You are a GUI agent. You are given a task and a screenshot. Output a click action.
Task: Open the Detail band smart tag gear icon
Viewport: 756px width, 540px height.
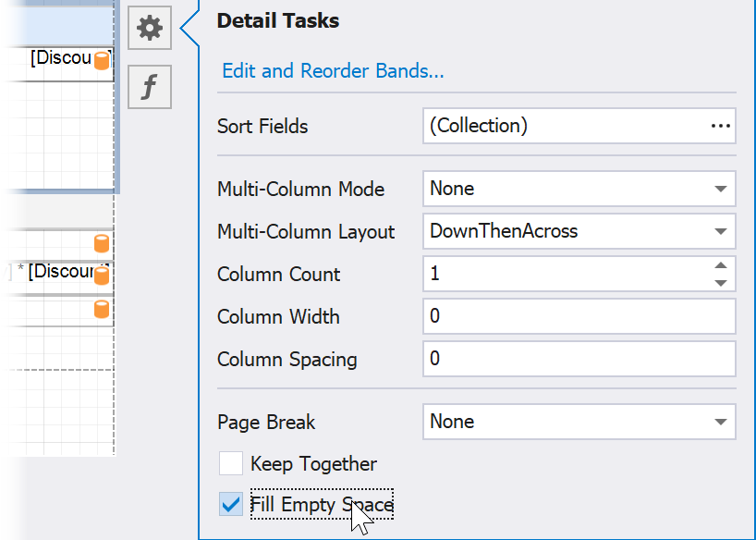click(149, 28)
